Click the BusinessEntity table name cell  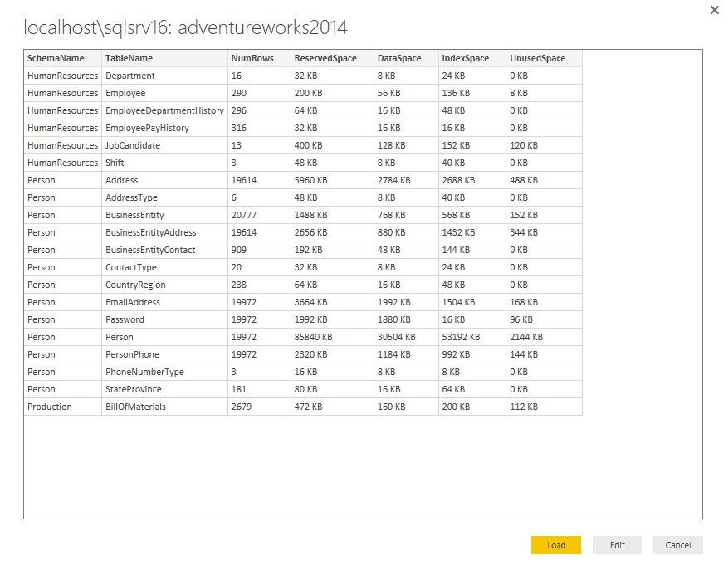[165, 215]
